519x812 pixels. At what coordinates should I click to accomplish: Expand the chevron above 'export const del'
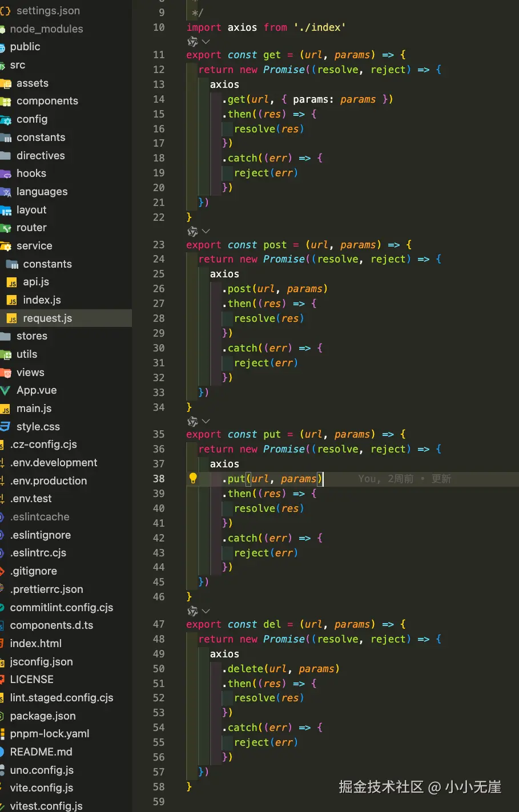206,611
